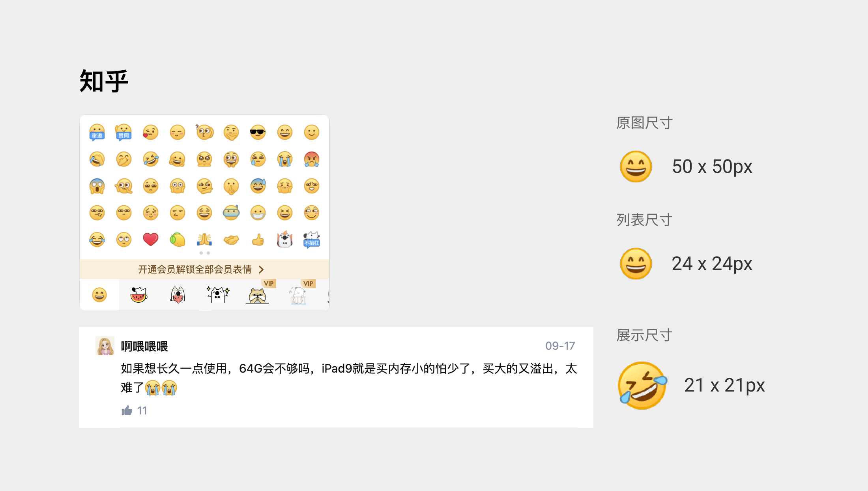
Task: Choose the thumbs up emoji
Action: coord(258,240)
